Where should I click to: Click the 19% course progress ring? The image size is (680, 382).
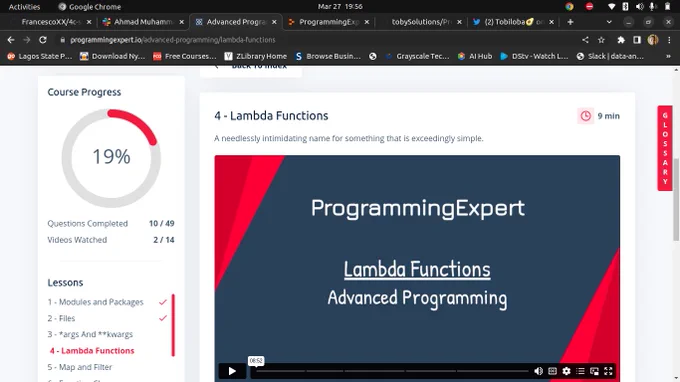111,157
